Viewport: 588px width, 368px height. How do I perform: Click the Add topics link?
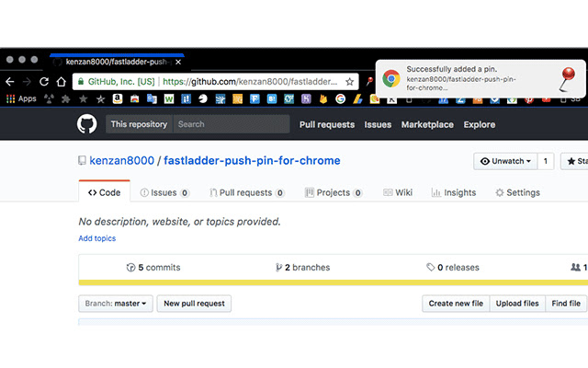[x=97, y=238]
